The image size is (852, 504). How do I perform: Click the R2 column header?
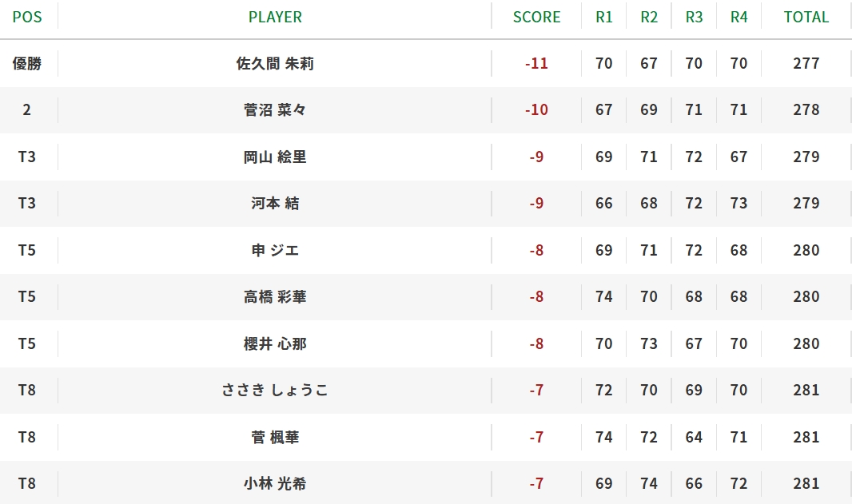[x=649, y=17]
